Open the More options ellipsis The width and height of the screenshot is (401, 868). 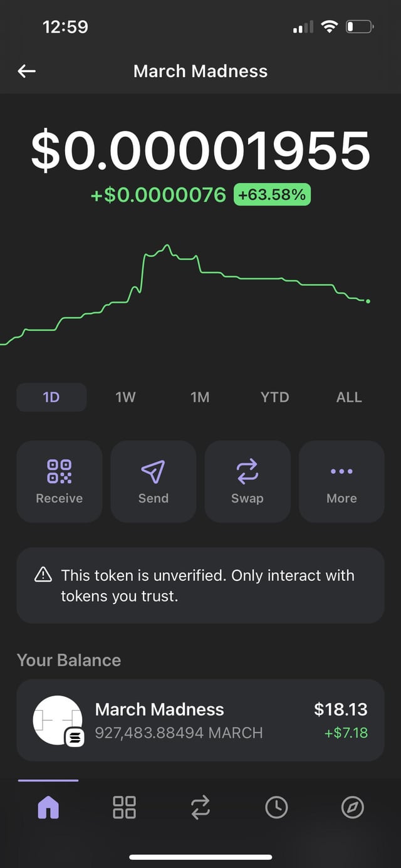341,481
